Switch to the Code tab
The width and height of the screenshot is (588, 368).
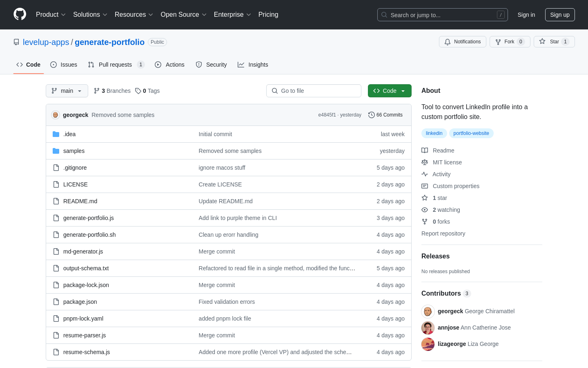point(29,65)
